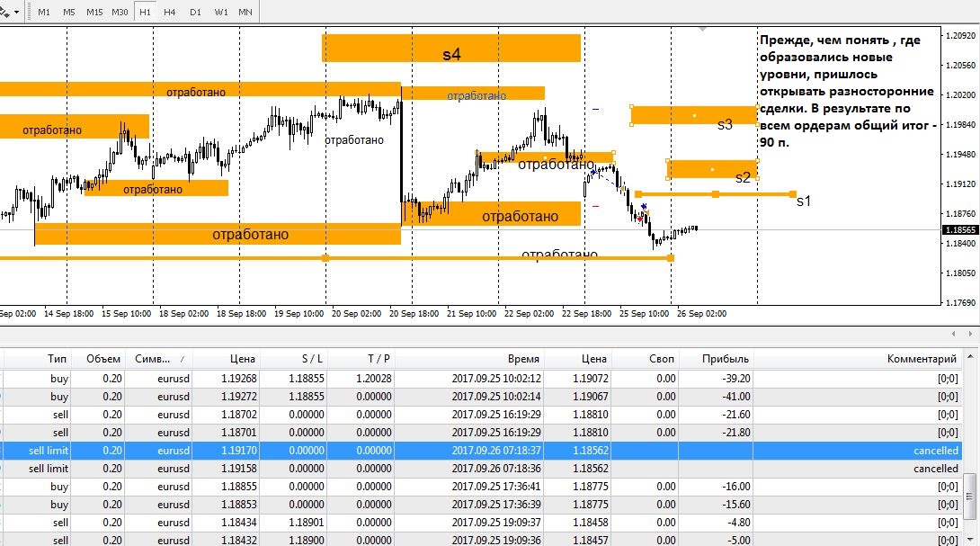Sort orders by the Объем column
Image resolution: width=980 pixels, height=546 pixels.
[x=98, y=358]
